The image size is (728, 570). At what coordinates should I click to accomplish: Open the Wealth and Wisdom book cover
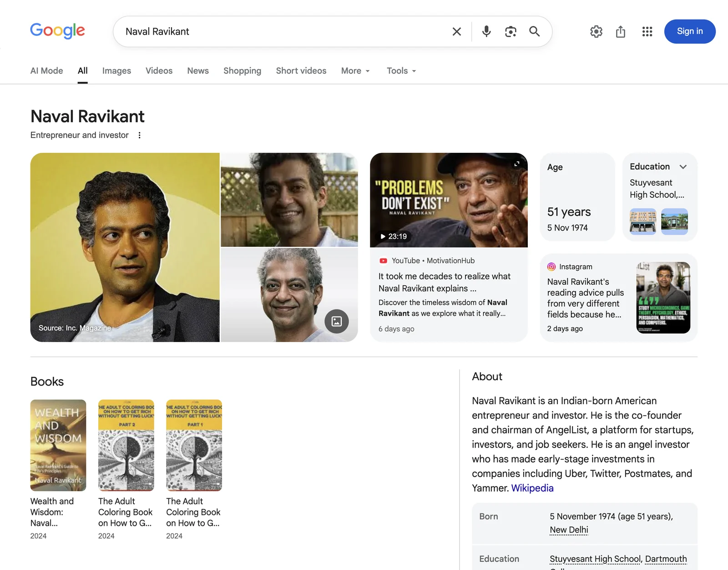[x=58, y=445]
